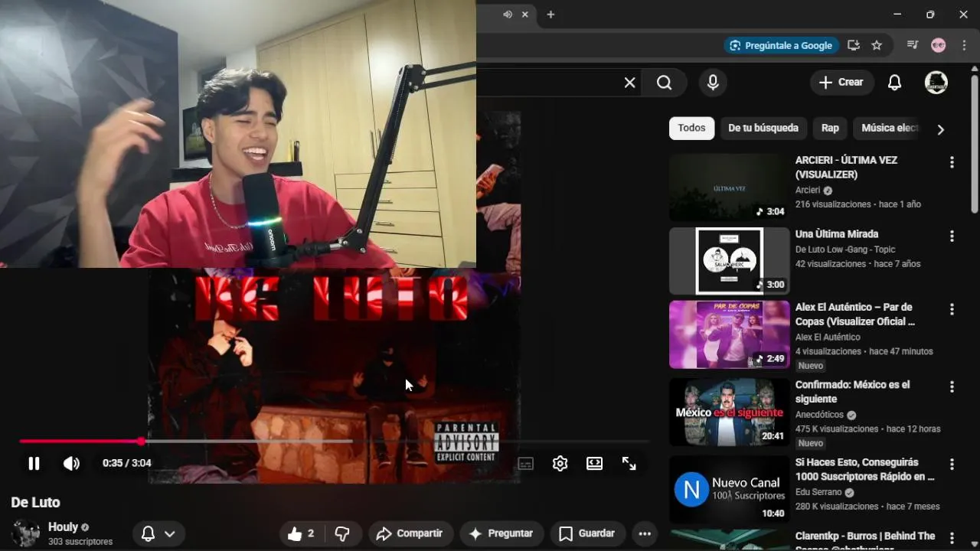Open options menu for Par de Copas video
Image resolution: width=980 pixels, height=551 pixels.
pos(952,309)
